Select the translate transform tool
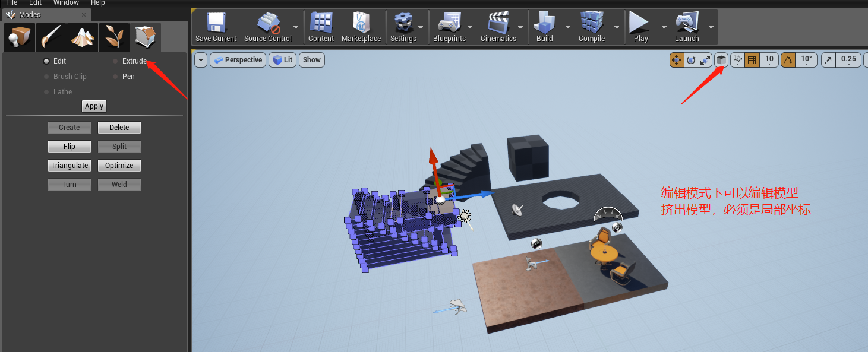 click(677, 60)
